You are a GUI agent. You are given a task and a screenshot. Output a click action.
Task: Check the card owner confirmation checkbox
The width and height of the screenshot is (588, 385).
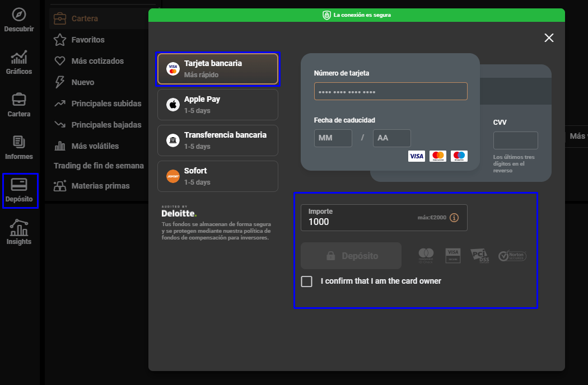click(x=306, y=281)
